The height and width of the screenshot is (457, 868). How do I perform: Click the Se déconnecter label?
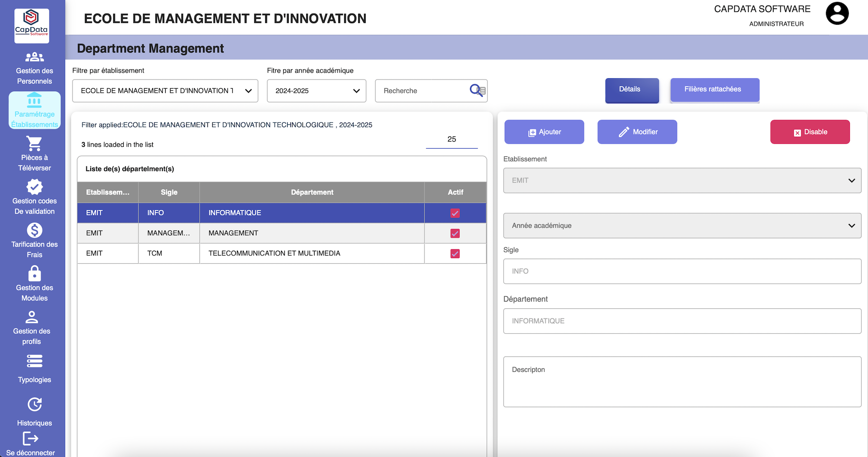(x=30, y=453)
